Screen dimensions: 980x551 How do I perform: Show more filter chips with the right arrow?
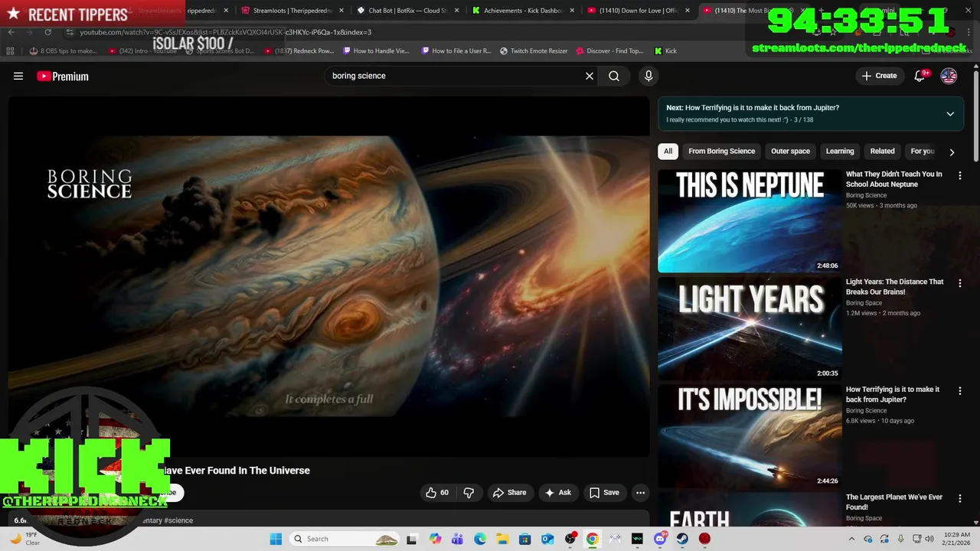pyautogui.click(x=952, y=152)
